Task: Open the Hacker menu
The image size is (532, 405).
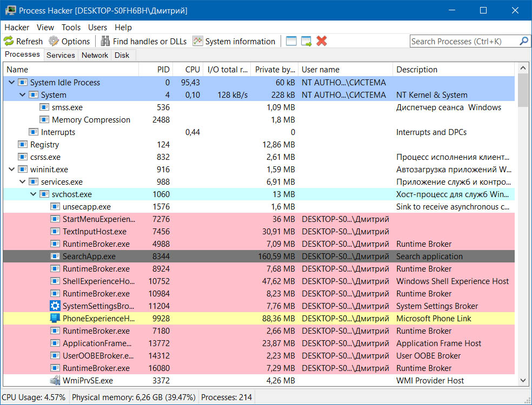Action: pyautogui.click(x=17, y=28)
